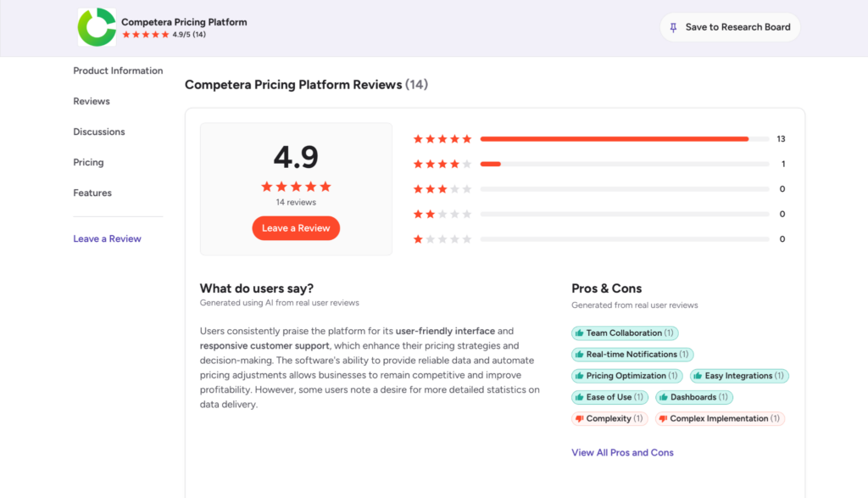Save to Research Board

(730, 27)
